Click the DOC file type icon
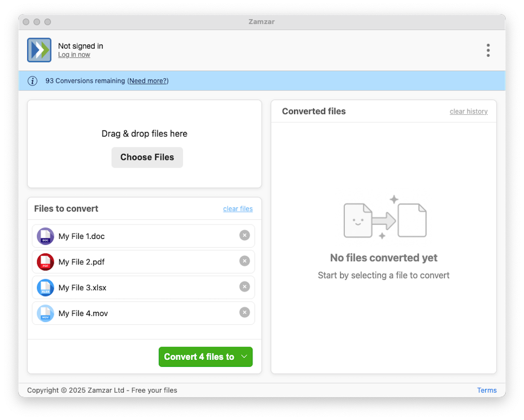This screenshot has height=420, width=524. tap(46, 236)
